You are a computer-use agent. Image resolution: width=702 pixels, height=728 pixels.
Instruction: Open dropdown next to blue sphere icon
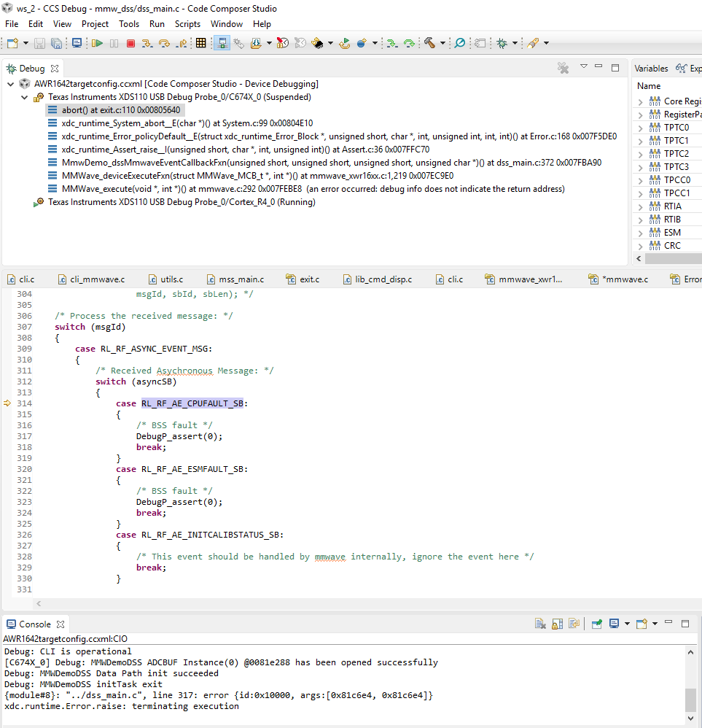point(375,43)
